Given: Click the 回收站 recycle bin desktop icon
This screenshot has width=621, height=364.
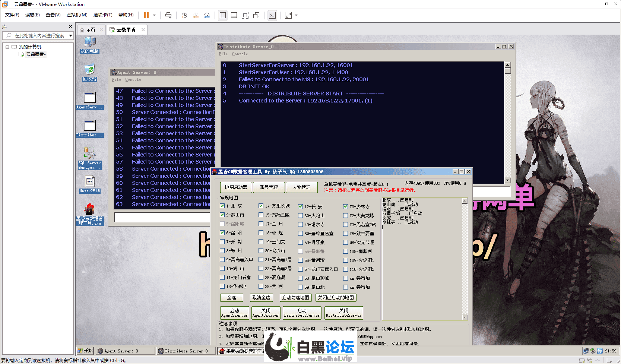Looking at the screenshot, I should click(90, 73).
